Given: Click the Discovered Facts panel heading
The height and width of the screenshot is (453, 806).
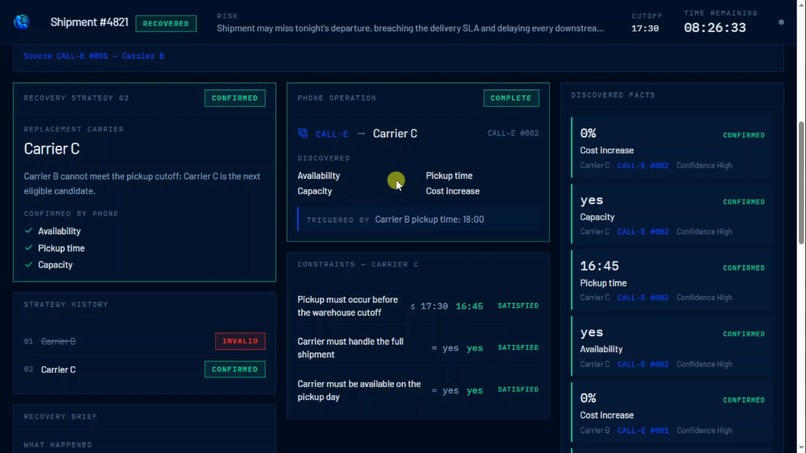Looking at the screenshot, I should 613,95.
